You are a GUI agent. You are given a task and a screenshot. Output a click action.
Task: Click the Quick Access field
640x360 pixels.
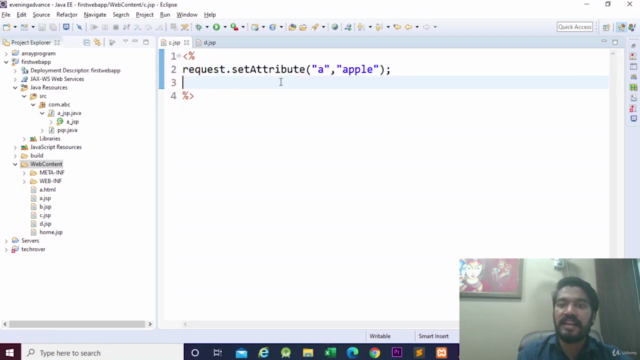tap(575, 27)
